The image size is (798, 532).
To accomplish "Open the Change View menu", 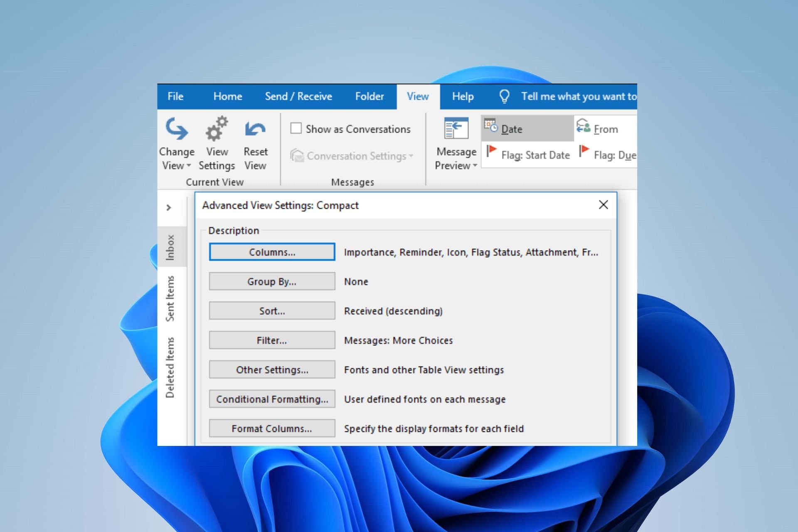I will pyautogui.click(x=177, y=144).
